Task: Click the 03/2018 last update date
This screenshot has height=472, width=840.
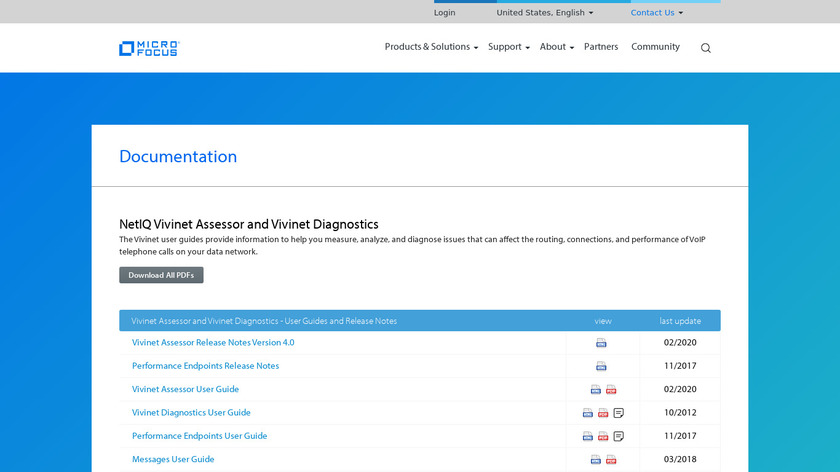Action: point(680,460)
